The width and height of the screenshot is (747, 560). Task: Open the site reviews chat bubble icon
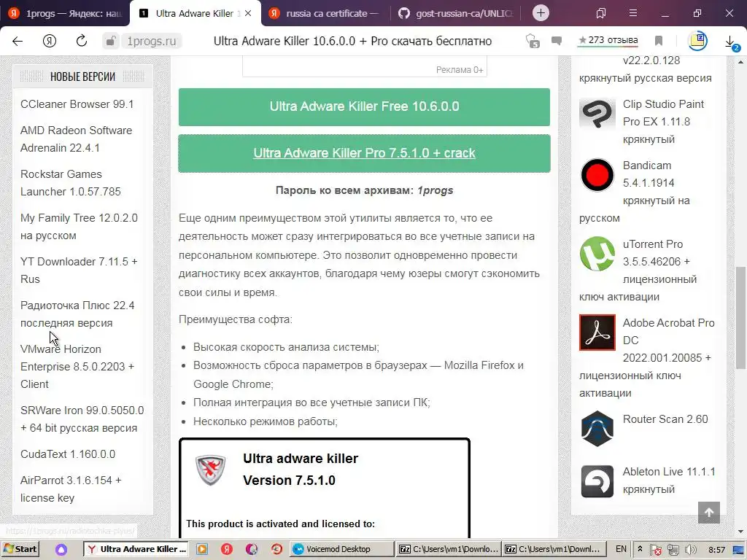[557, 41]
